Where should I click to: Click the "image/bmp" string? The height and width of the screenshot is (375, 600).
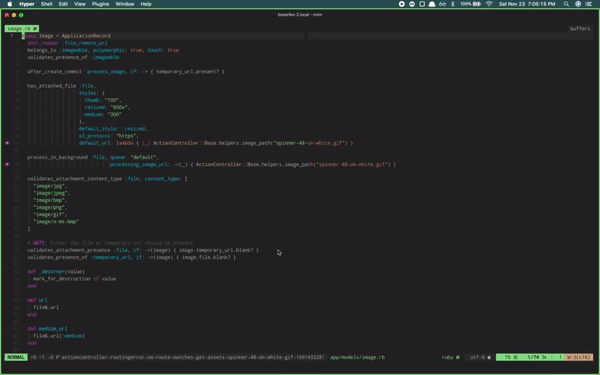49,200
